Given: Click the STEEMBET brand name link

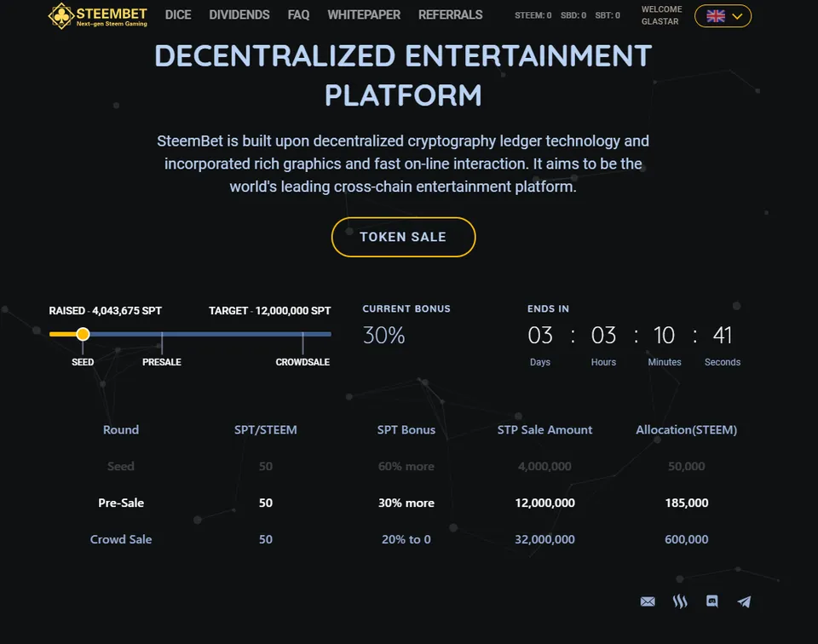Looking at the screenshot, I should (112, 14).
